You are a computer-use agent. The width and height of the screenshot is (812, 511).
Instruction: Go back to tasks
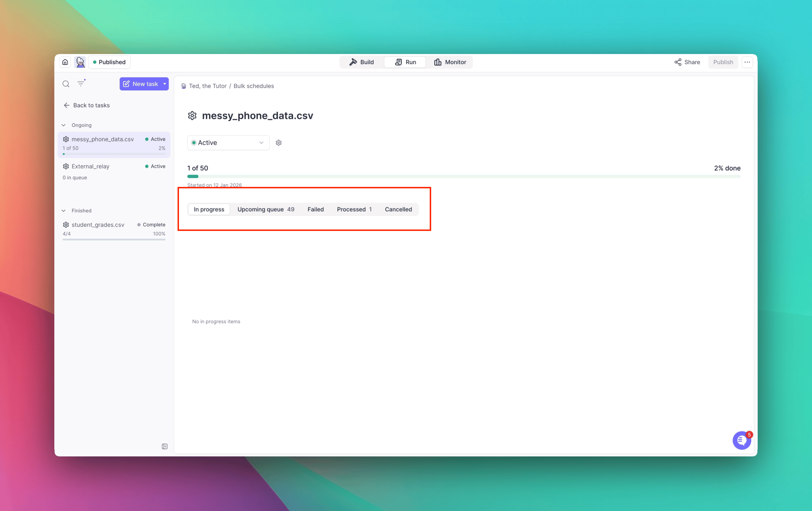[86, 105]
